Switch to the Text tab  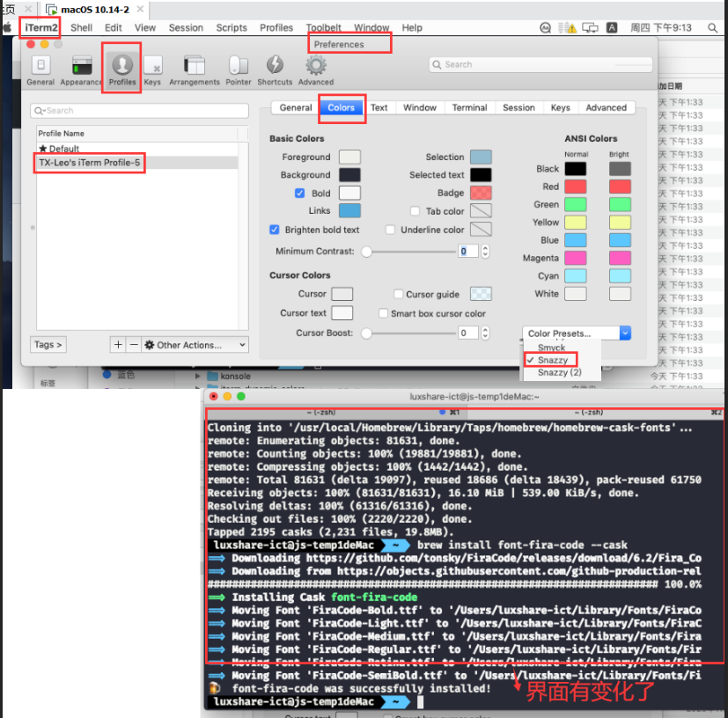click(379, 107)
